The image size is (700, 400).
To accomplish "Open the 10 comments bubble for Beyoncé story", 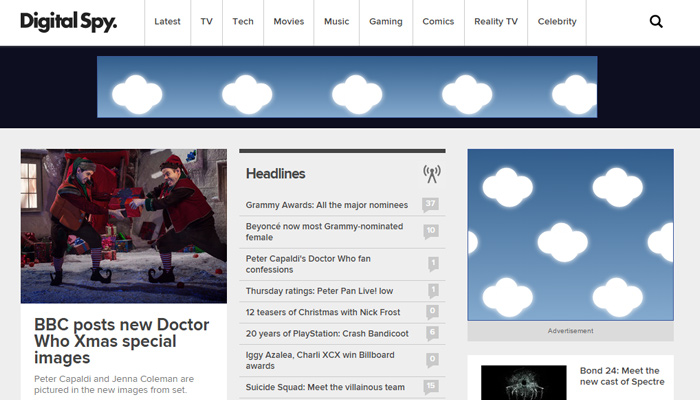I will click(431, 231).
